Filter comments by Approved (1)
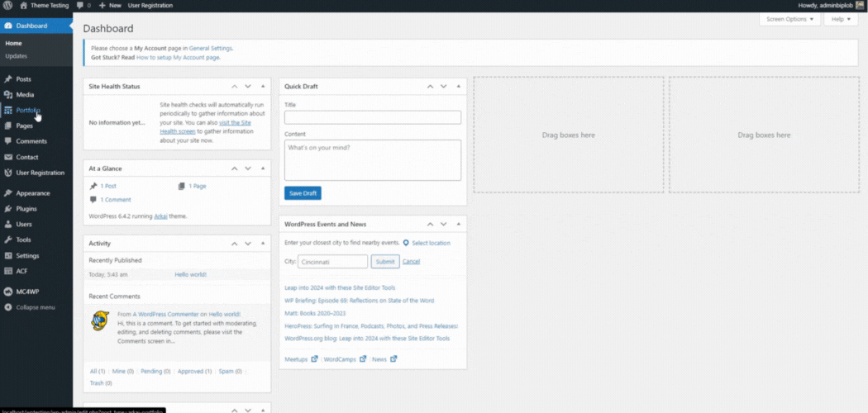Viewport: 868px width, 413px height. click(x=194, y=372)
